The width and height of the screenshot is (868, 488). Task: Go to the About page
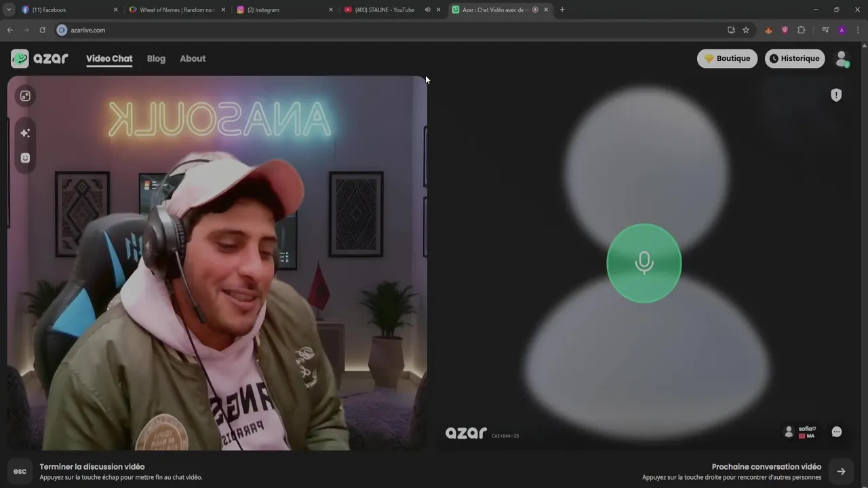(193, 58)
